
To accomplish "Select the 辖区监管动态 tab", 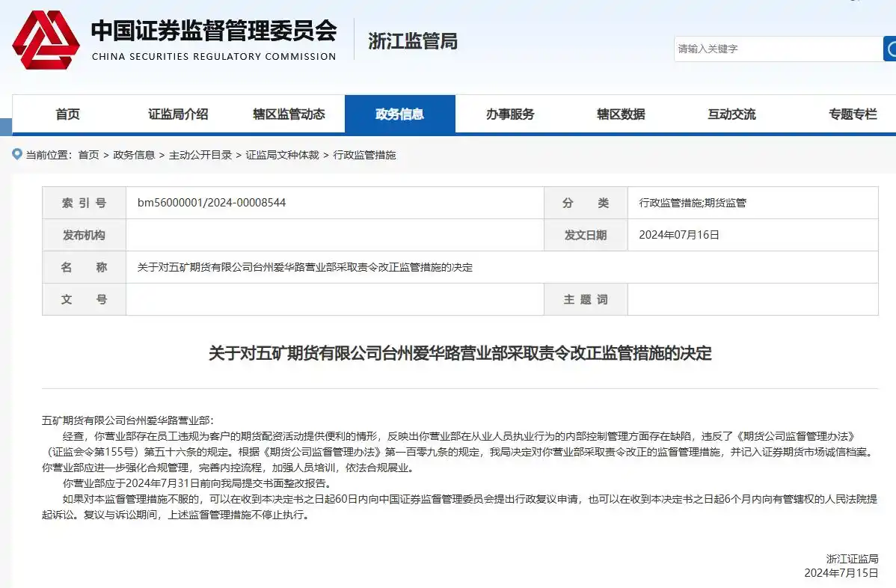I will pos(288,114).
